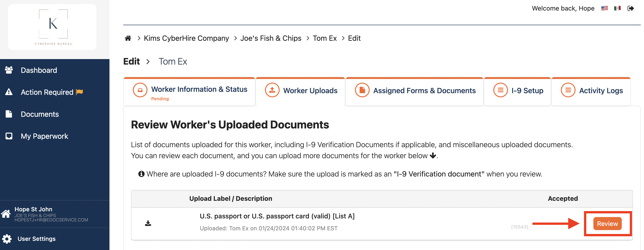
Task: Open the User Settings gear icon
Action: click(x=7, y=239)
